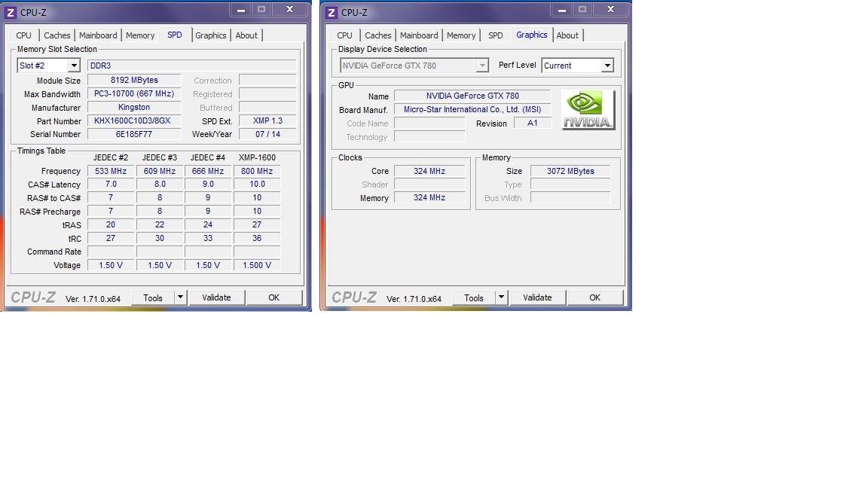
Task: Click the Serial Number value 6E185F77
Action: [x=134, y=134]
